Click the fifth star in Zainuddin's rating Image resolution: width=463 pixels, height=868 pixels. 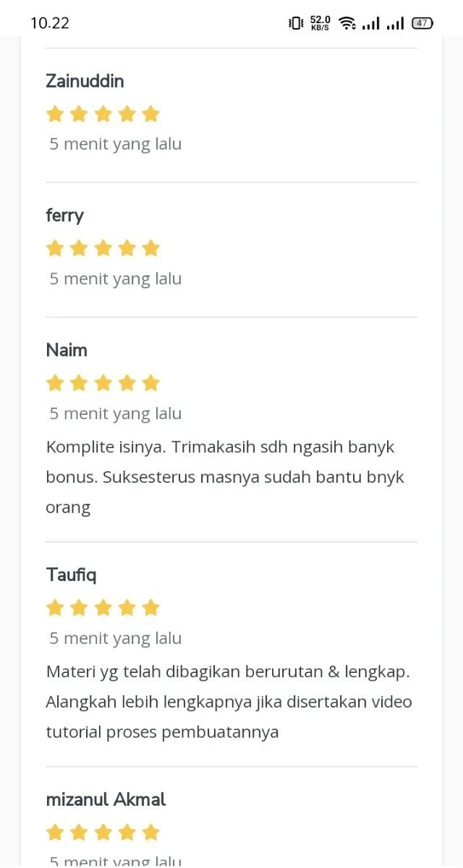coord(150,114)
